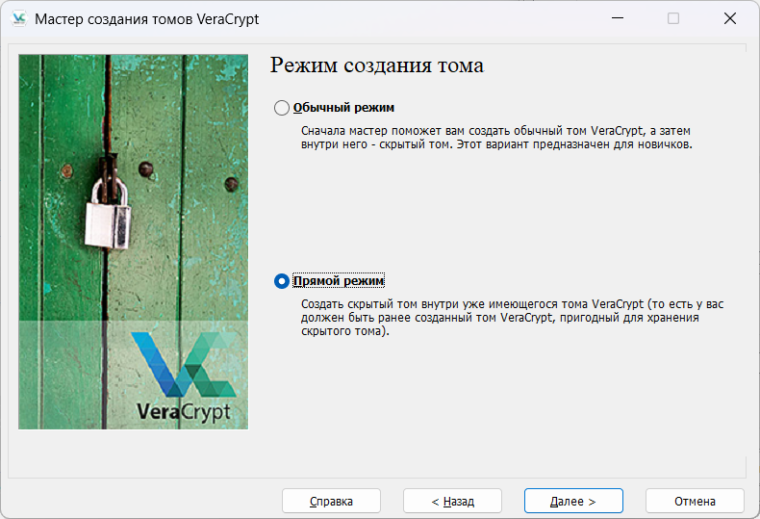Proceed with the "Далее >" button
Screen dimensions: 760x519
[573, 501]
